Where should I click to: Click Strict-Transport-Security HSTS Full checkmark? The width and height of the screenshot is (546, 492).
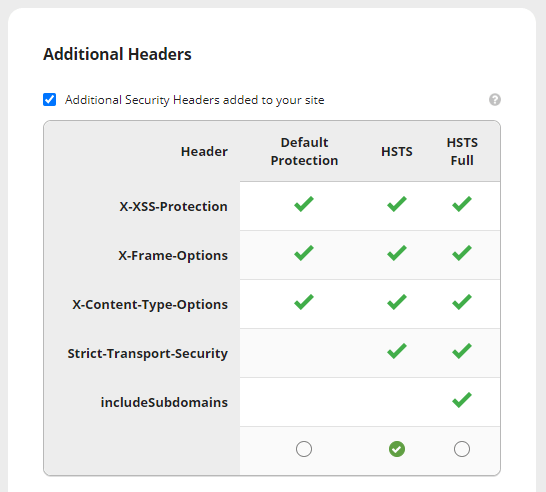coord(462,351)
